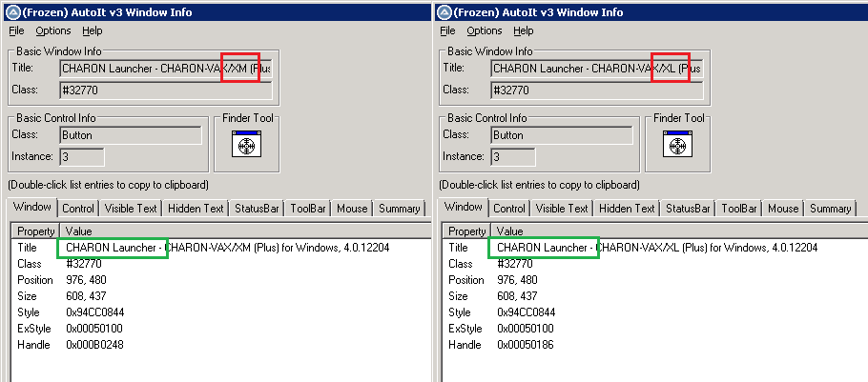Click Instance field in right window
Image resolution: width=868 pixels, height=382 pixels.
pyautogui.click(x=513, y=157)
